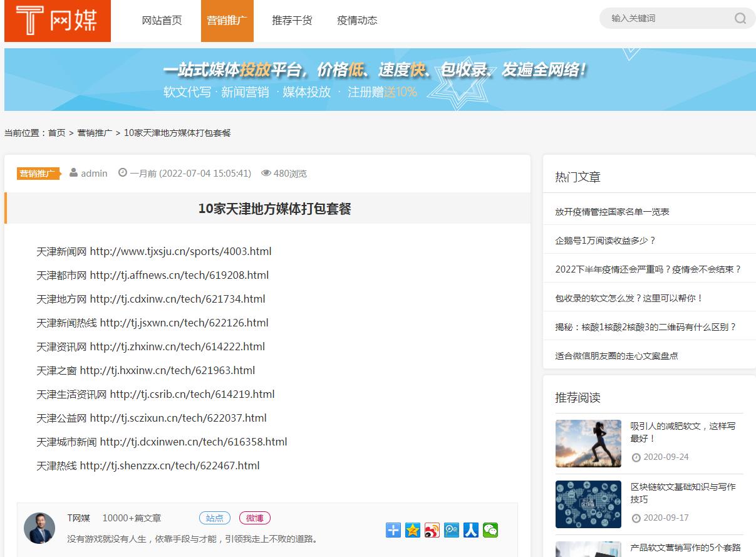Open article 适合微信朋友圈的走心文案盘点
The height and width of the screenshot is (557, 756).
pyautogui.click(x=617, y=356)
